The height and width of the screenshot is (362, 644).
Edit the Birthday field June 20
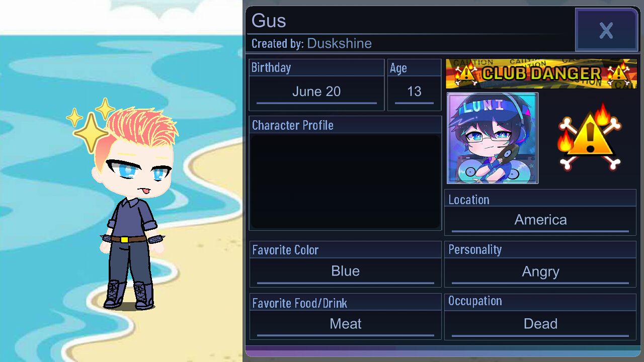point(316,92)
